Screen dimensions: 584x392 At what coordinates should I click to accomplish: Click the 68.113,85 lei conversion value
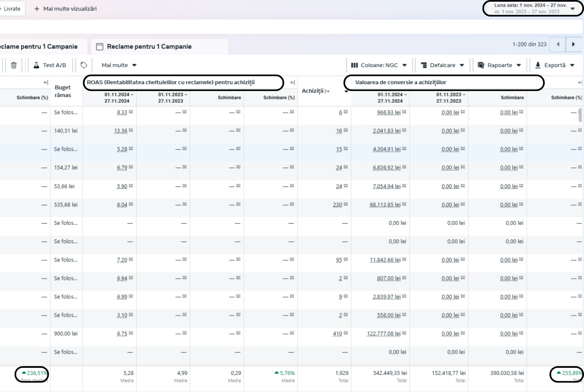coord(385,205)
